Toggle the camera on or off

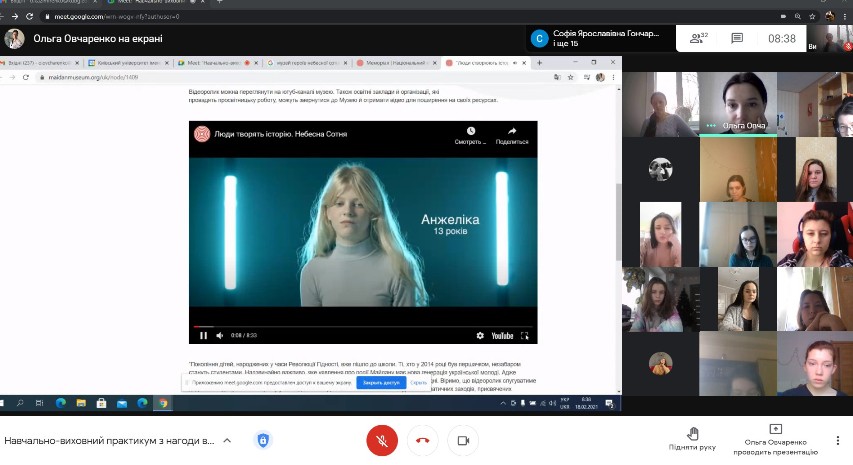(x=463, y=440)
